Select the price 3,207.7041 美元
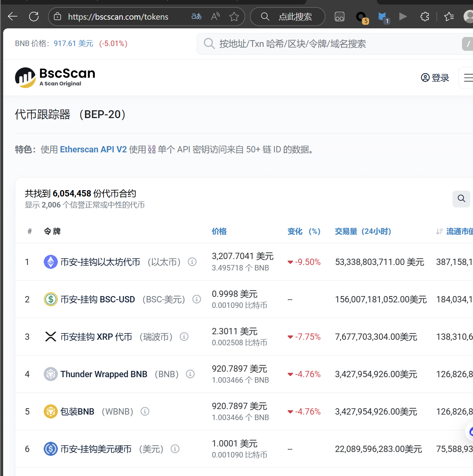The width and height of the screenshot is (473, 476). [x=243, y=256]
